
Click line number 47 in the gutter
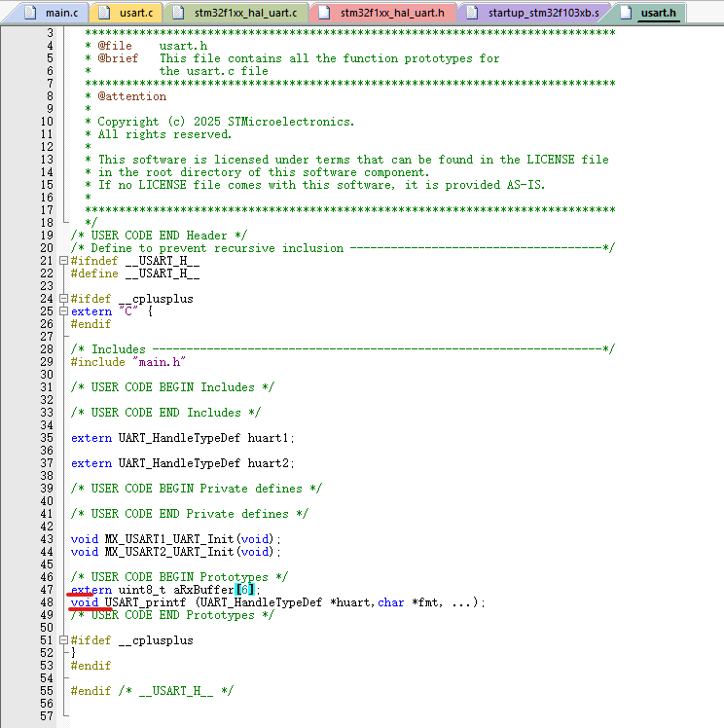47,590
